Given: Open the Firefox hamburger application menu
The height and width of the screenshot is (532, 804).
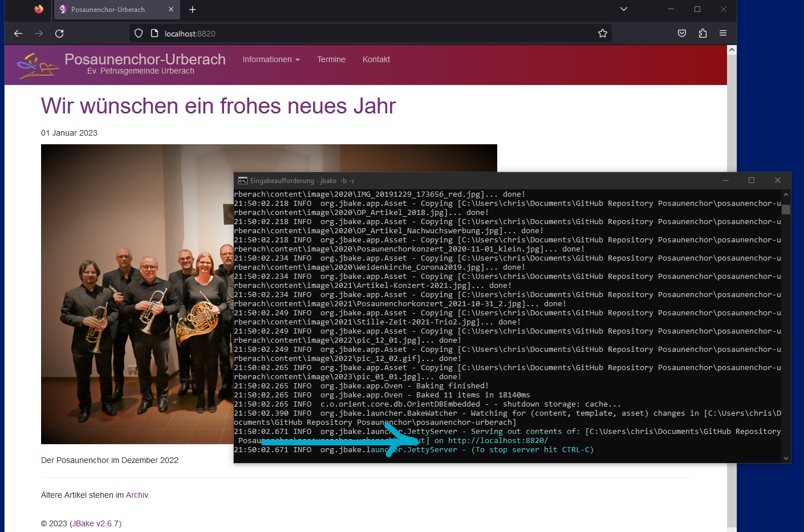Looking at the screenshot, I should pyautogui.click(x=723, y=34).
